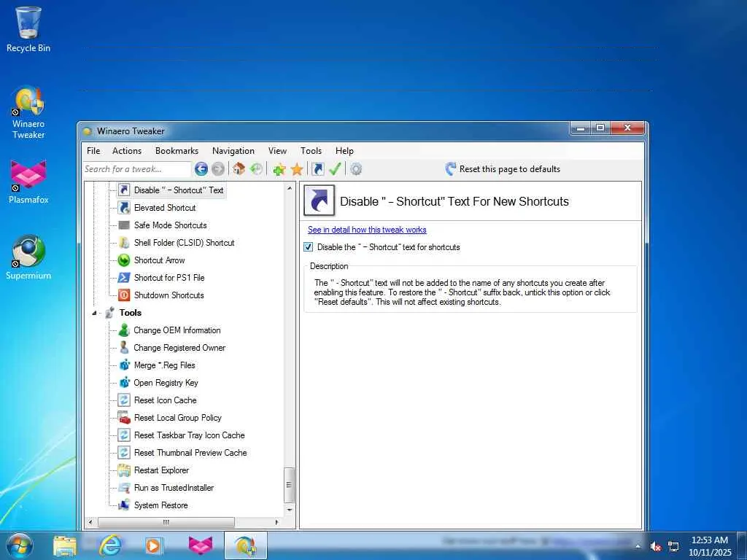Open bookmarks with the star icon
Viewport: 747px width, 560px height.
coord(297,168)
